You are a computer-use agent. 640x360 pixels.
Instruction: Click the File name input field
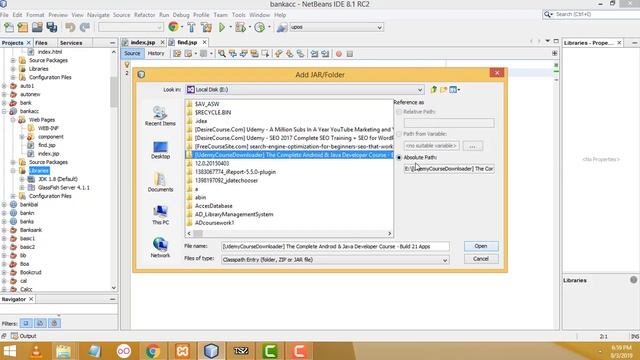[335, 247]
